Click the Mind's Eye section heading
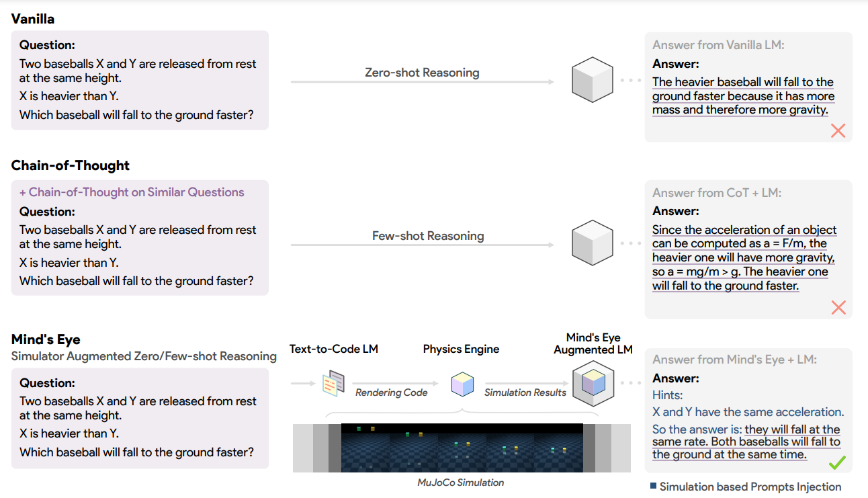 coord(46,339)
